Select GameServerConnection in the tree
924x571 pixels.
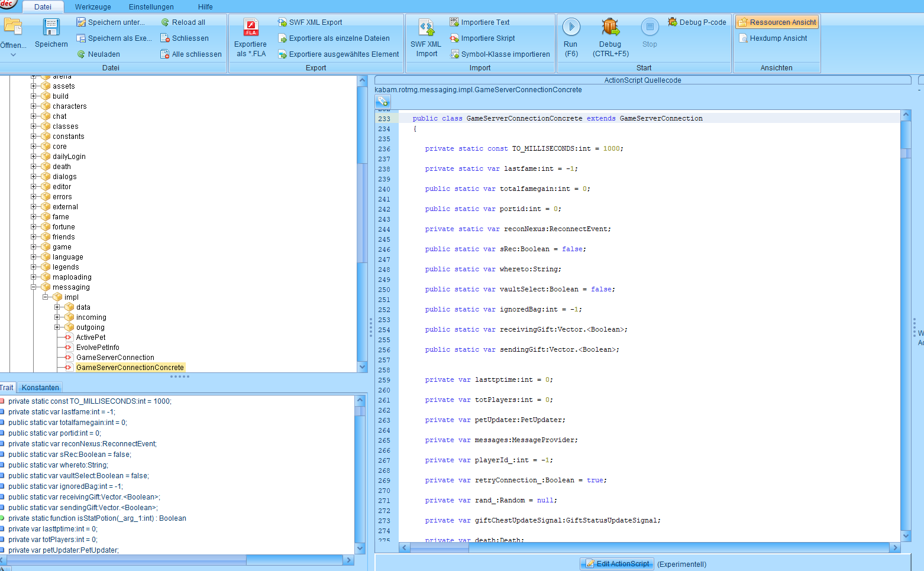pyautogui.click(x=115, y=357)
